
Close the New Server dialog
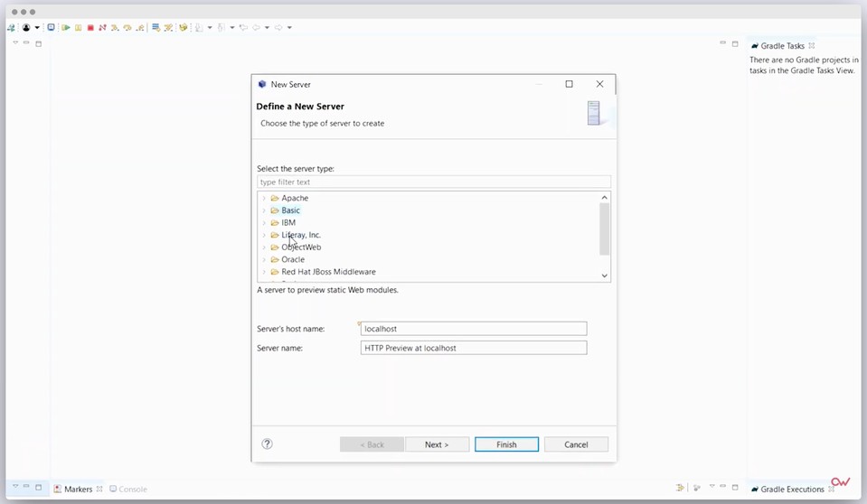600,84
